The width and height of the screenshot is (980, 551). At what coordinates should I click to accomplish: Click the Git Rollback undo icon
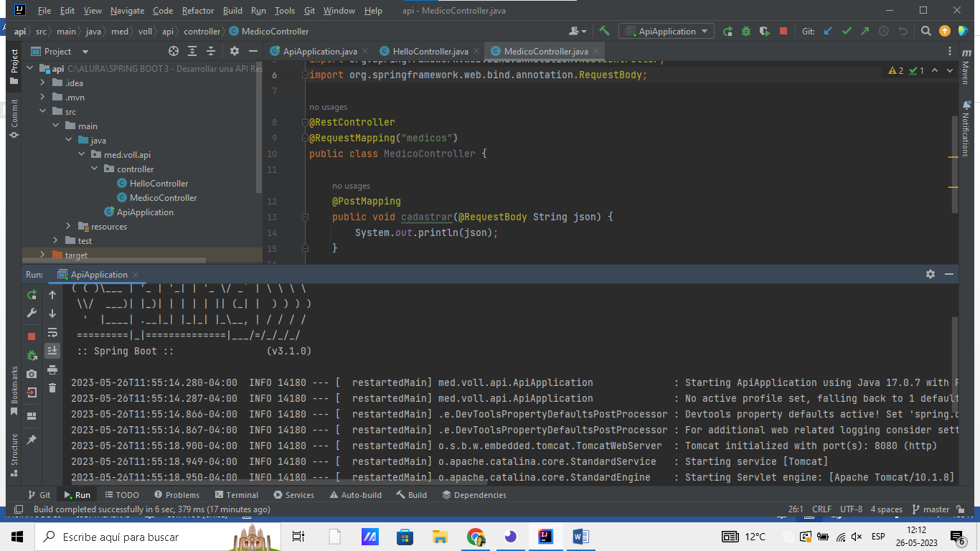point(903,31)
